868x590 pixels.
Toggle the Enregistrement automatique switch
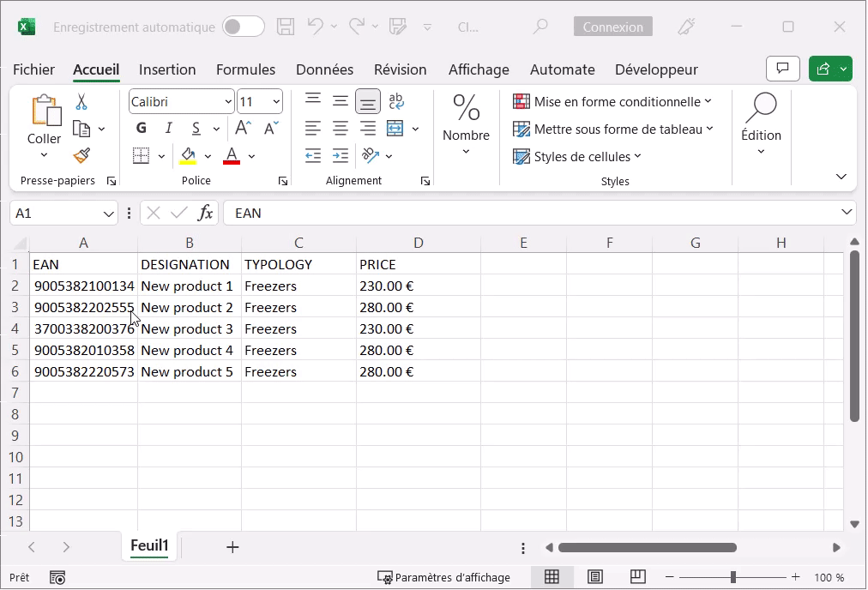click(243, 27)
